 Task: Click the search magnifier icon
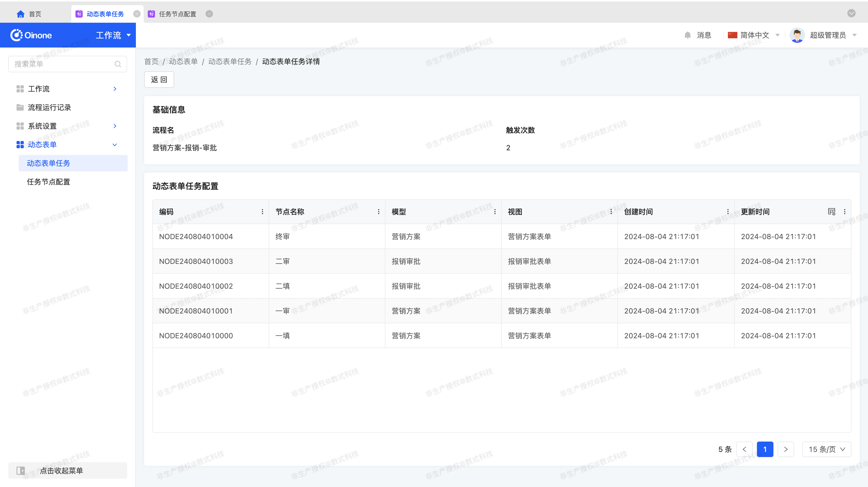[x=118, y=64]
